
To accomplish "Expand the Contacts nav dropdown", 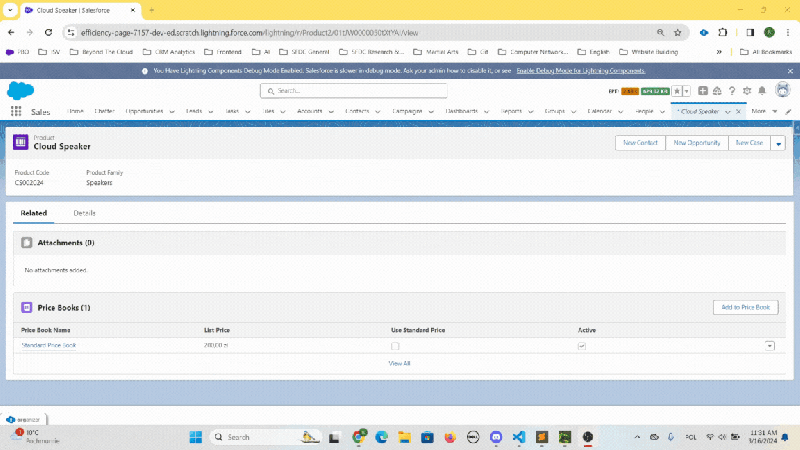I will tap(378, 111).
